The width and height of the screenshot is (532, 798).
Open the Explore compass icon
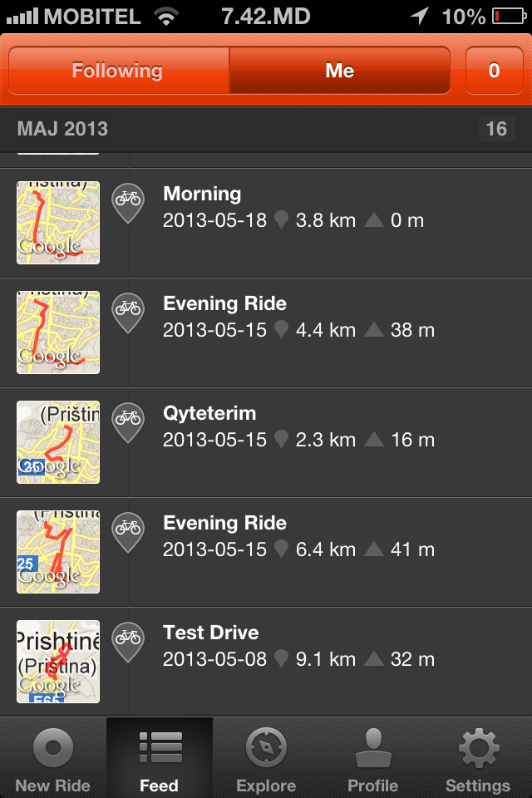tap(266, 748)
